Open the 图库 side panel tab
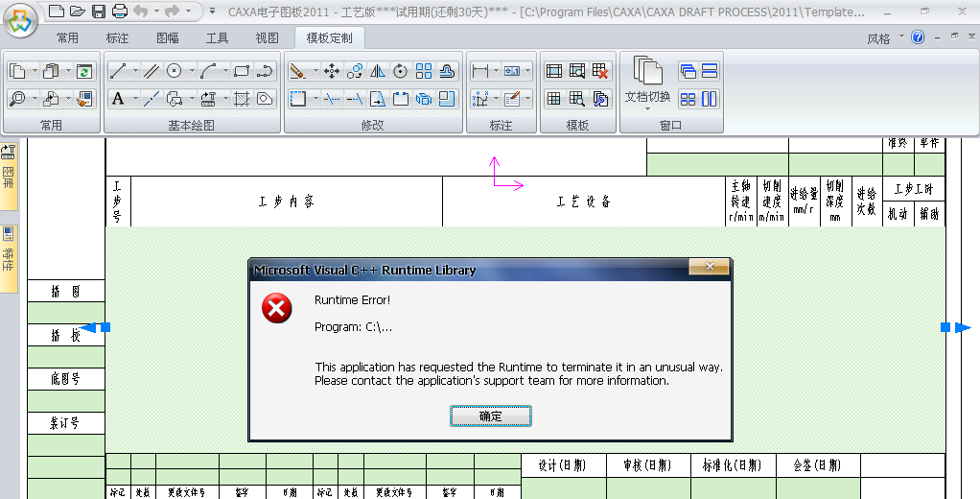Viewport: 980px width, 499px height. (x=9, y=177)
